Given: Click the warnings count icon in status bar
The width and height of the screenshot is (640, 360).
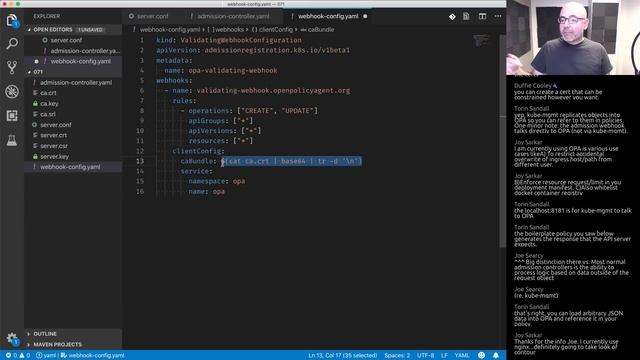Looking at the screenshot, I should (x=25, y=356).
